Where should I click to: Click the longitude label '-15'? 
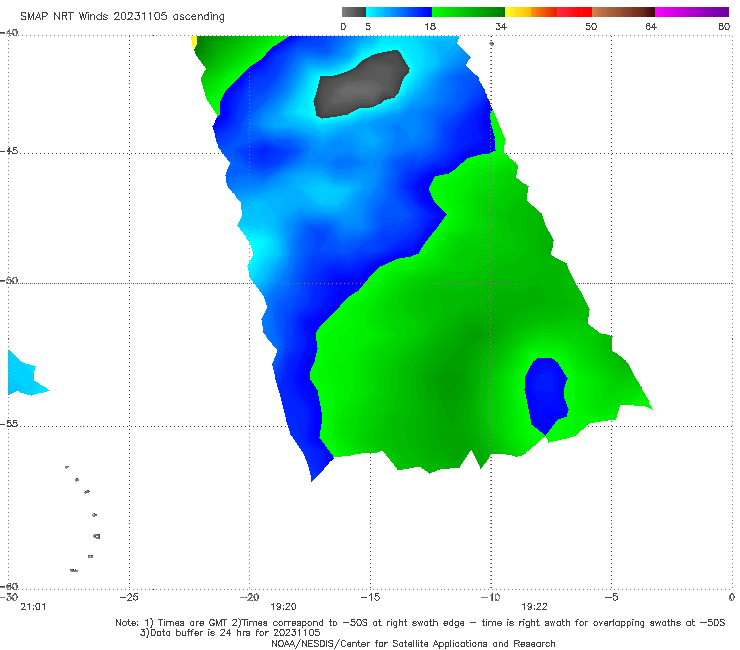[370, 597]
